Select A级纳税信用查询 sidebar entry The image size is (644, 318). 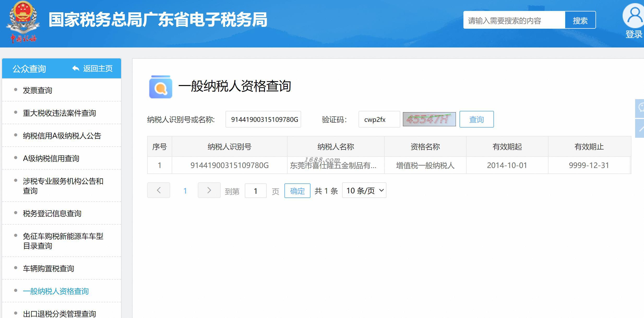click(51, 158)
